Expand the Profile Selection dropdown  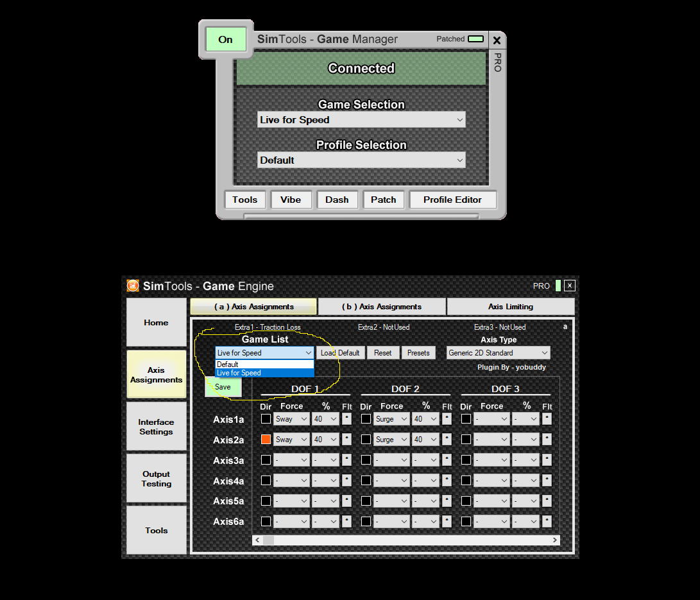click(x=361, y=160)
